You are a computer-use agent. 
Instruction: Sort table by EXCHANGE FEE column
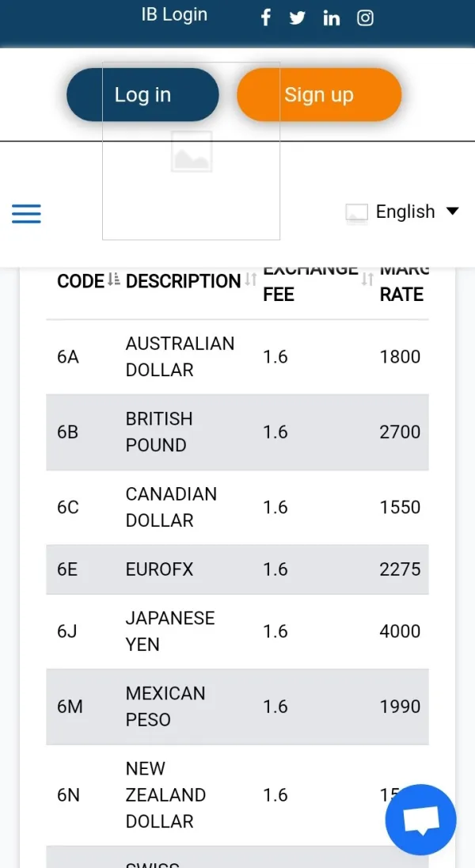pos(367,280)
